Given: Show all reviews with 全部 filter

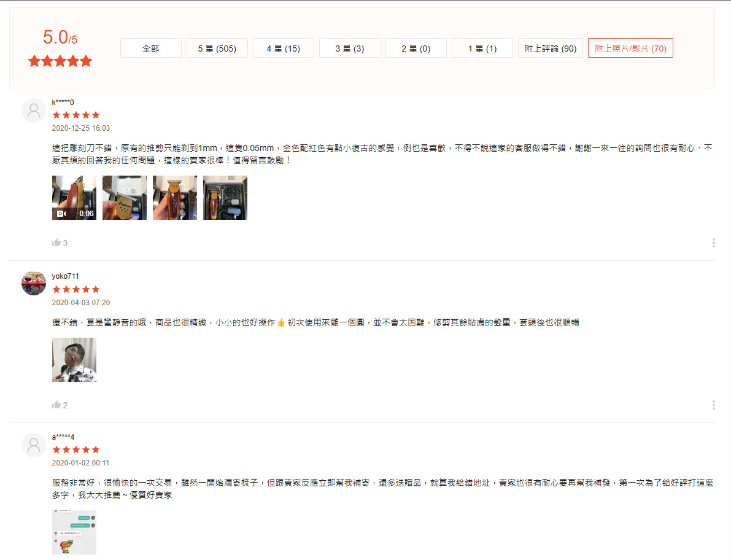Looking at the screenshot, I should pyautogui.click(x=151, y=49).
